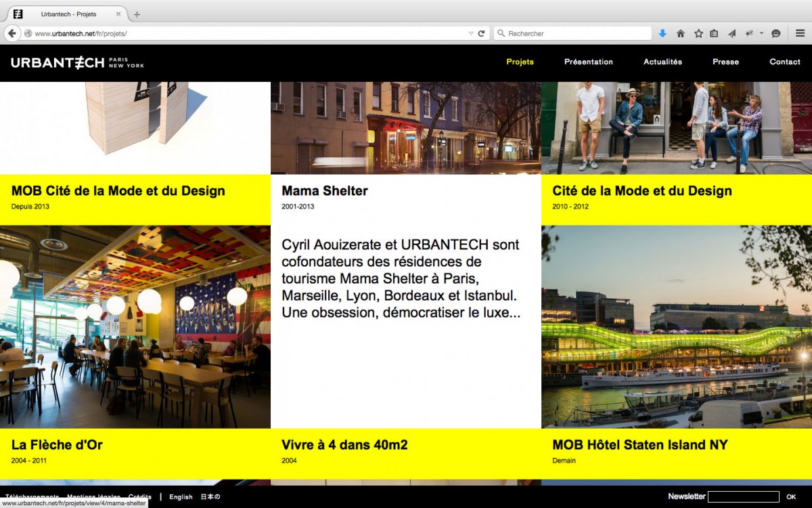Image resolution: width=812 pixels, height=508 pixels.
Task: Open the Mentions légales footer link
Action: point(94,496)
